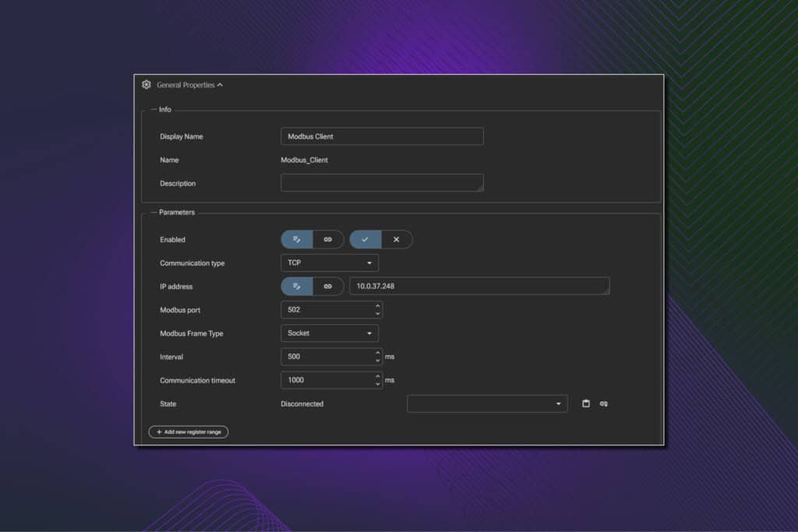Click the unlink icon in State row
The image size is (798, 532).
coord(604,403)
